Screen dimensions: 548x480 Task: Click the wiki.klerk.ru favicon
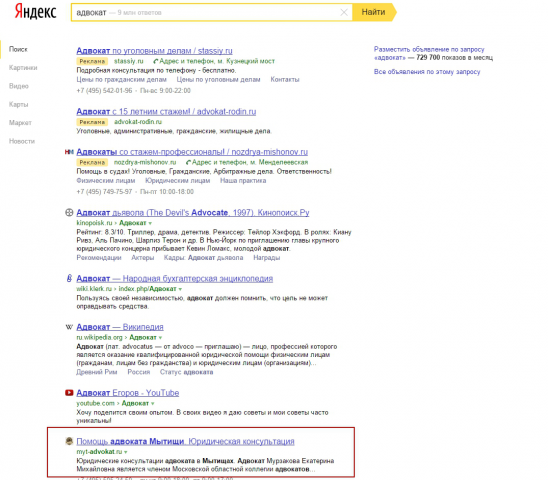click(69, 278)
